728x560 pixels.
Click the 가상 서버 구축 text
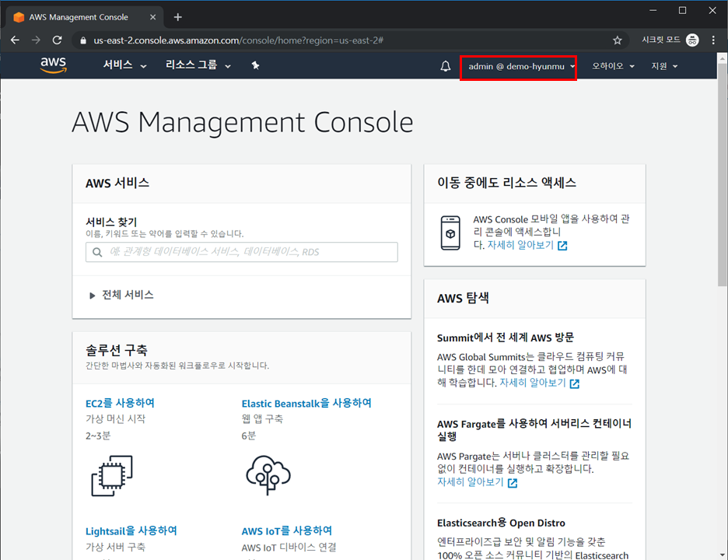[115, 547]
